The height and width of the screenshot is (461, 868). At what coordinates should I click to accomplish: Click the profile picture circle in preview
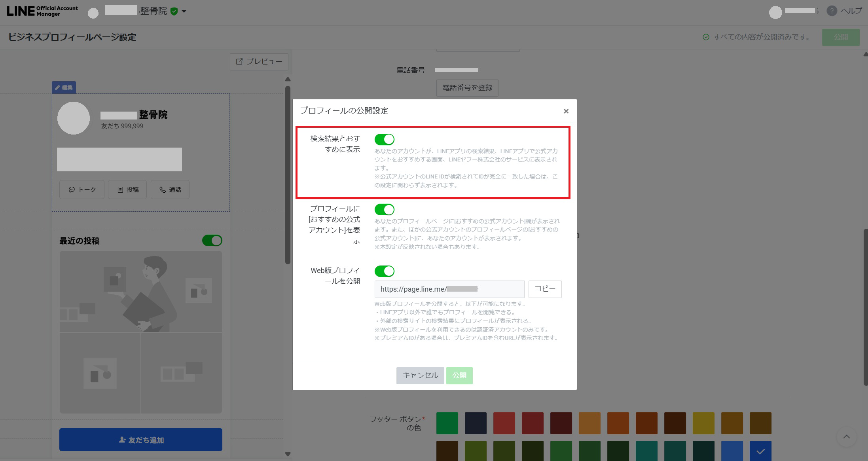point(74,118)
